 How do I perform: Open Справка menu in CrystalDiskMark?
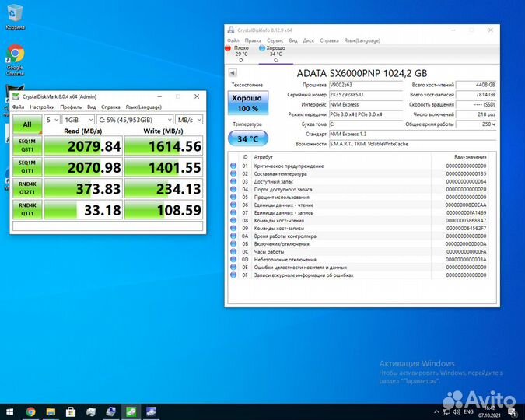pos(110,107)
